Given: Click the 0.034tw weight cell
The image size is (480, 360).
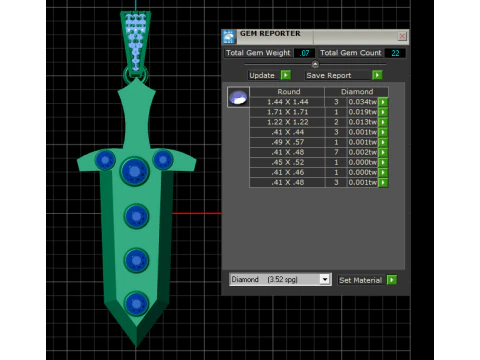Looking at the screenshot, I should coord(362,102).
